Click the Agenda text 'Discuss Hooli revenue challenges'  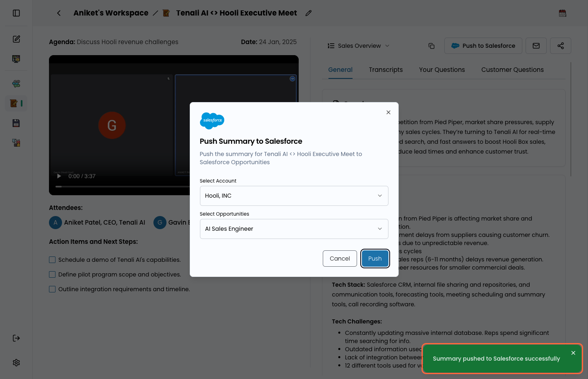pos(127,42)
